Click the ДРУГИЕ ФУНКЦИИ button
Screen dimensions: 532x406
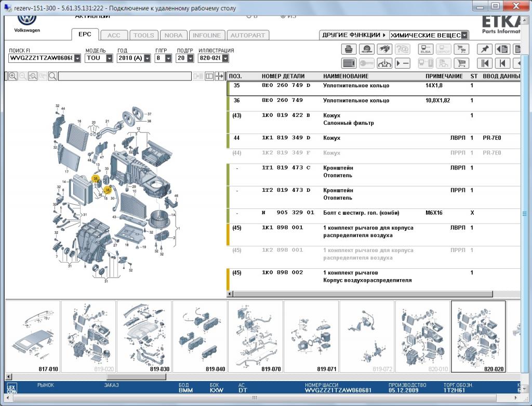point(354,35)
